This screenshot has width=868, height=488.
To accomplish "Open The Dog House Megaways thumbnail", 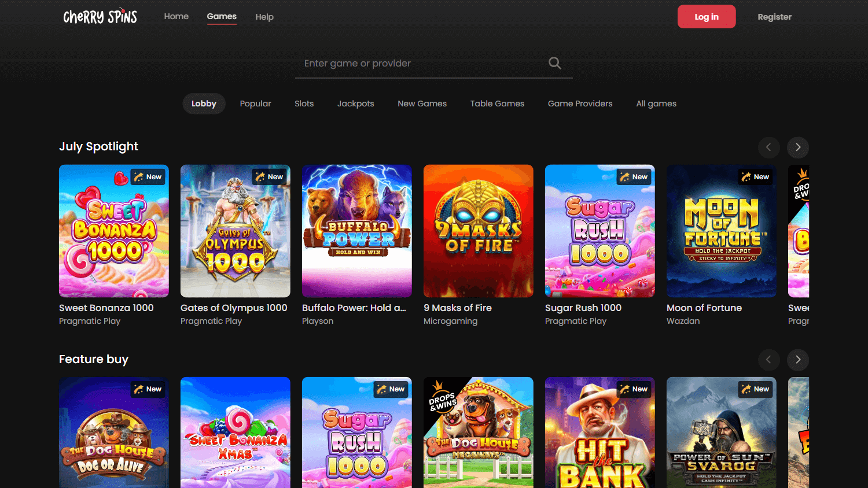I will point(479,432).
